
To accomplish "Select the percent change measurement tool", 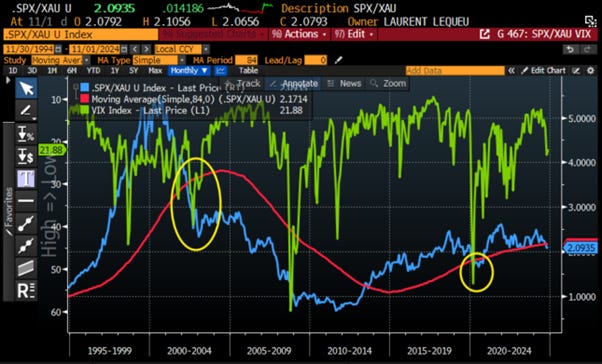I will point(26,134).
